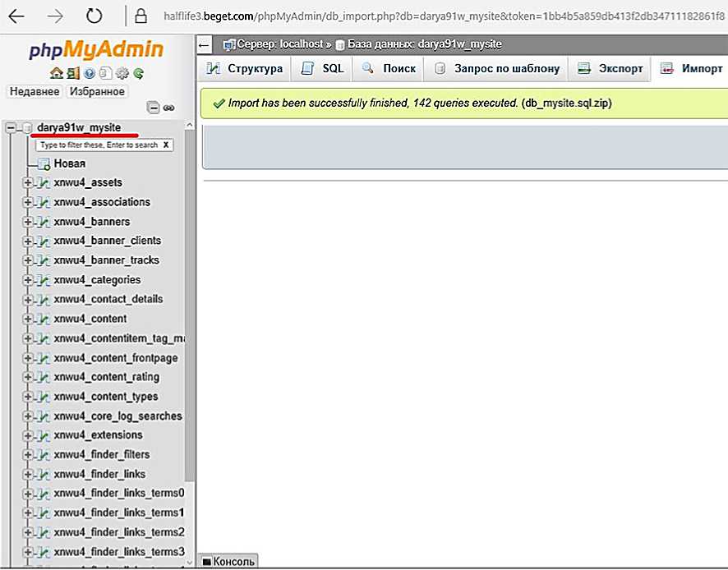This screenshot has height=570, width=728.
Task: Open the SQL tab
Action: 322,69
